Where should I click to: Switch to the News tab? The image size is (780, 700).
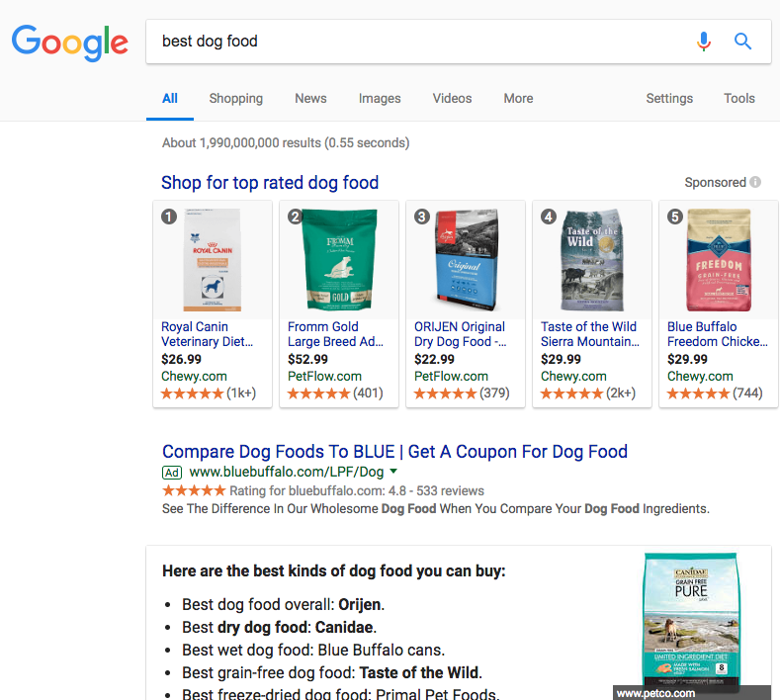click(310, 98)
